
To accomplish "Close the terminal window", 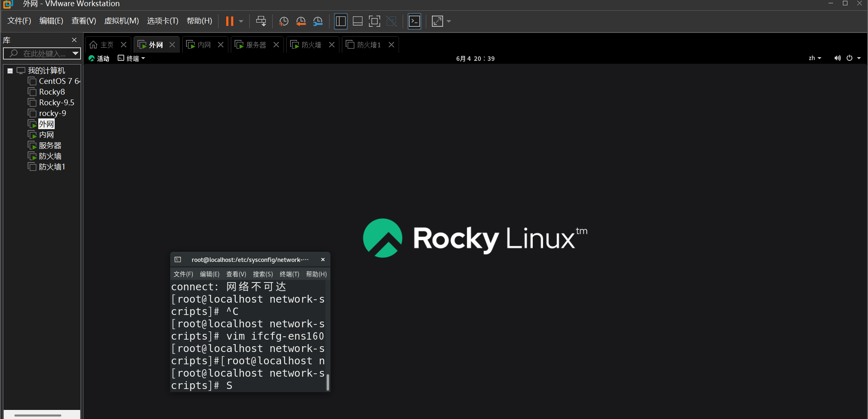I will tap(323, 259).
